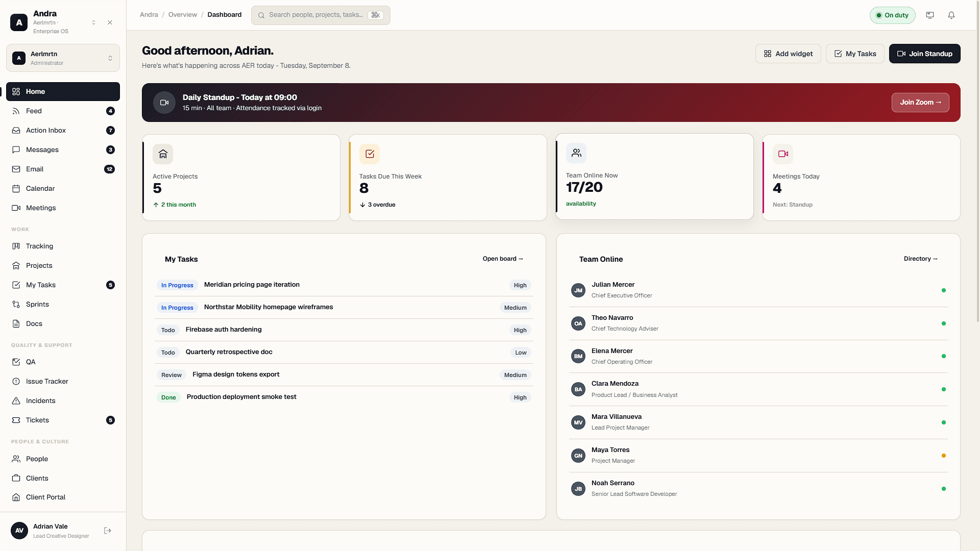
Task: Click Julian Mercer's JM avatar
Action: tap(578, 290)
